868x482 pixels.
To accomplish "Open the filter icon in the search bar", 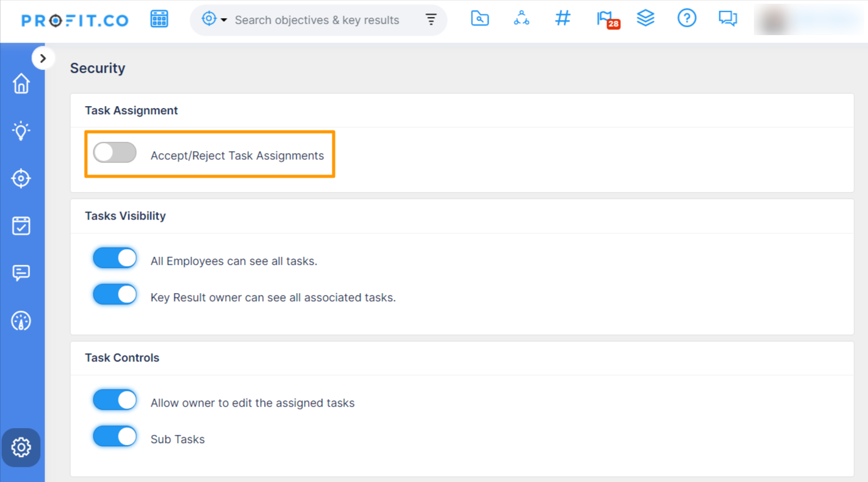I will 431,19.
